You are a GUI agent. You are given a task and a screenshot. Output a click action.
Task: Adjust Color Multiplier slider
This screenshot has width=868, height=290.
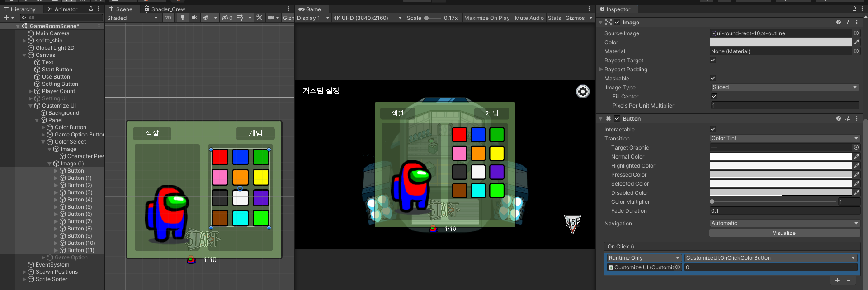tap(773, 201)
